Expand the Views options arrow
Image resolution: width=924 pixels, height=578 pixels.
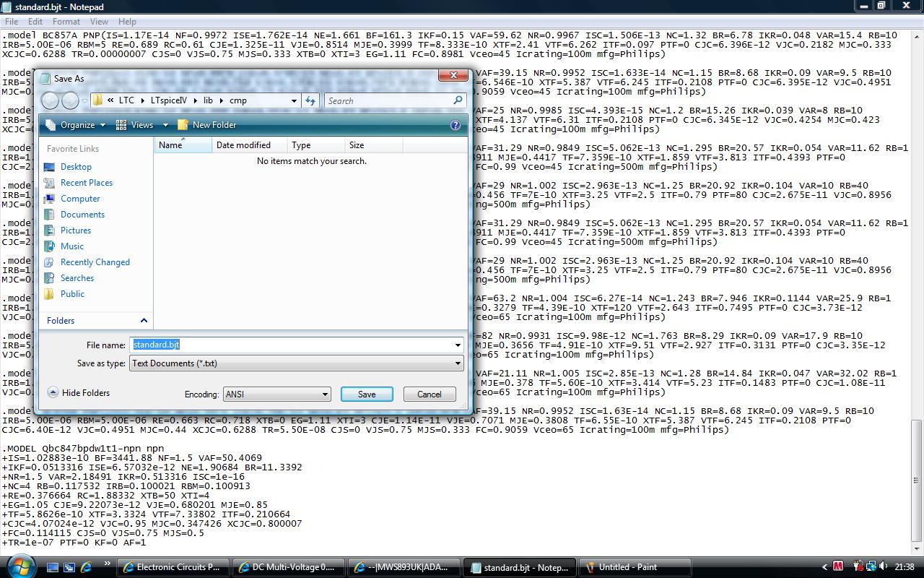(x=165, y=125)
